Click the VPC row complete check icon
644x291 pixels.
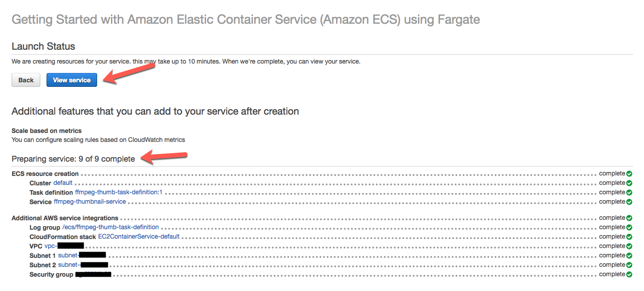click(x=629, y=246)
